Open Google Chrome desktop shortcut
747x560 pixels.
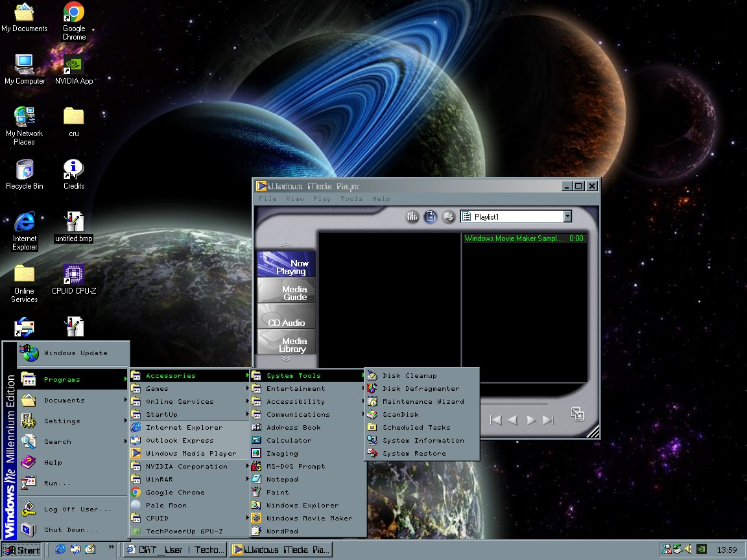(x=74, y=21)
